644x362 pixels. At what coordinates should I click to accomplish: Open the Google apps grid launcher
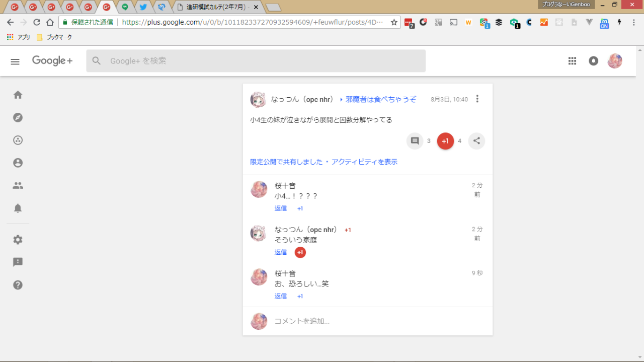[x=572, y=61]
